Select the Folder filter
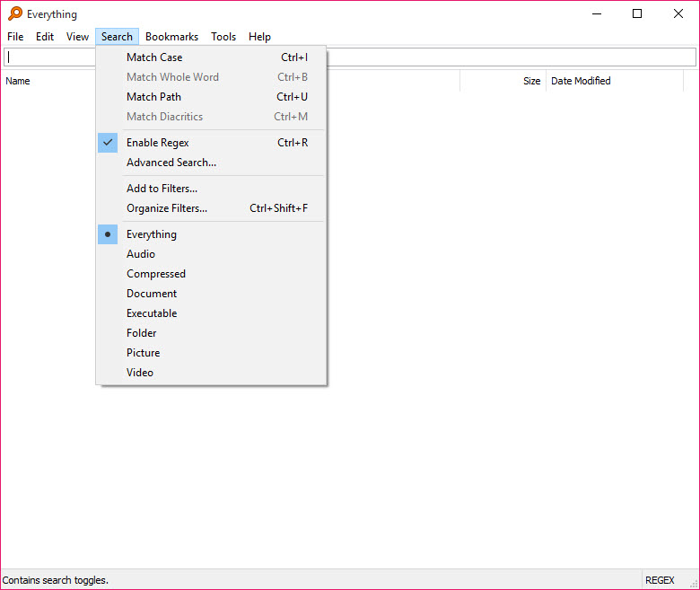 point(211,333)
